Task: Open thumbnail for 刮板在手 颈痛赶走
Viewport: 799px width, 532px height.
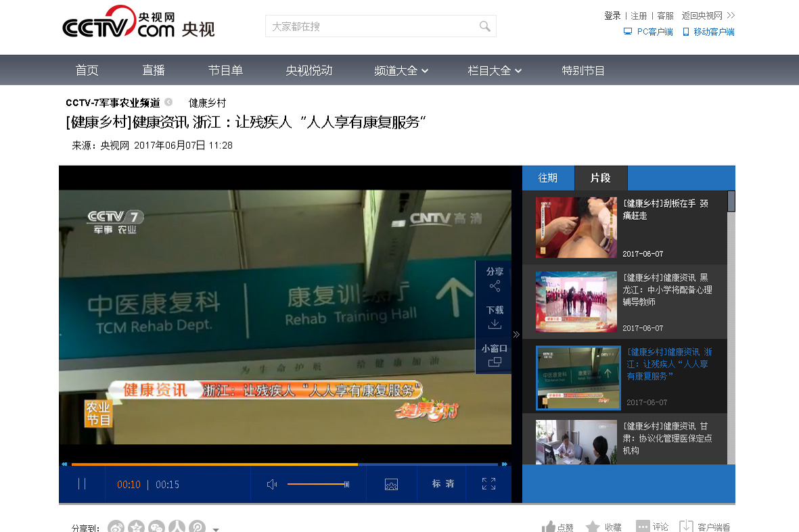Action: coord(576,228)
